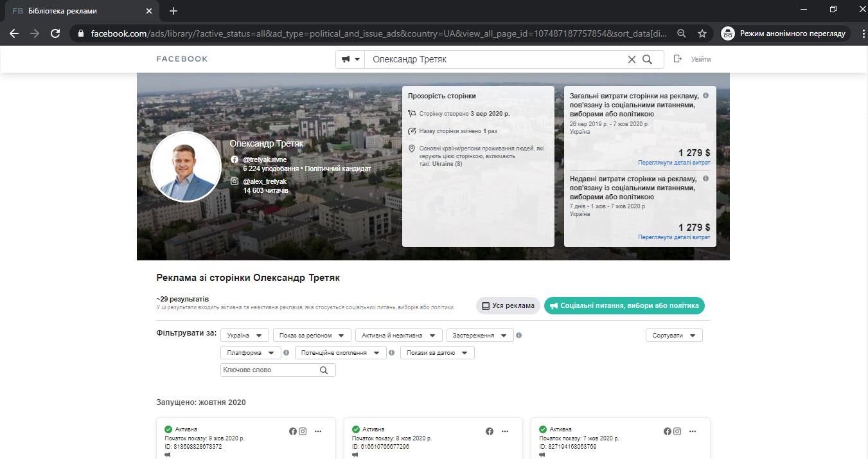Close the Бібліотека реклами tab

(x=149, y=11)
